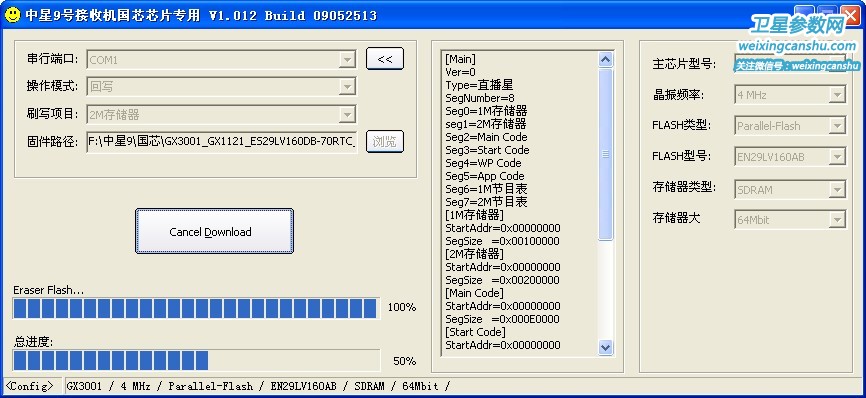This screenshot has height=398, width=866.
Task: Select the Seg2=Main Code line
Action: [x=486, y=137]
